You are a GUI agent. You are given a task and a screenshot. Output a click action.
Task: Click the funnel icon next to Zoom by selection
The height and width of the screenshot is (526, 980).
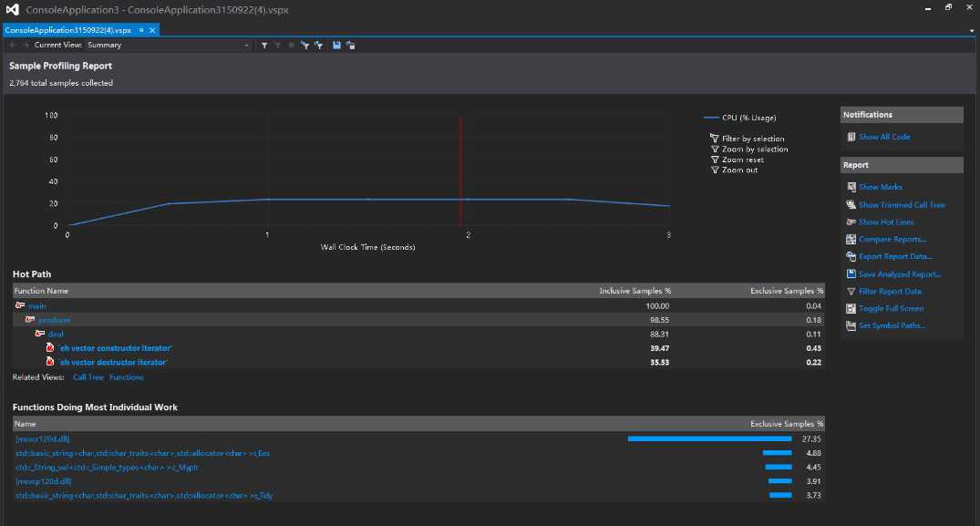tap(715, 149)
